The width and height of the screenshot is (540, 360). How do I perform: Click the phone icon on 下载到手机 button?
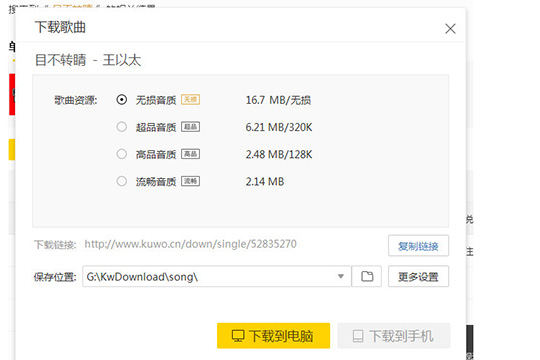pos(358,336)
